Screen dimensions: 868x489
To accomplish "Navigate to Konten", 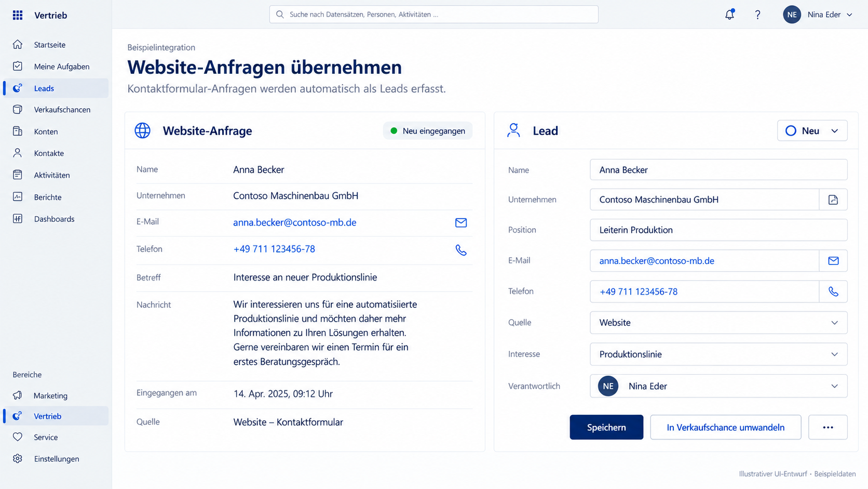I will (56, 131).
